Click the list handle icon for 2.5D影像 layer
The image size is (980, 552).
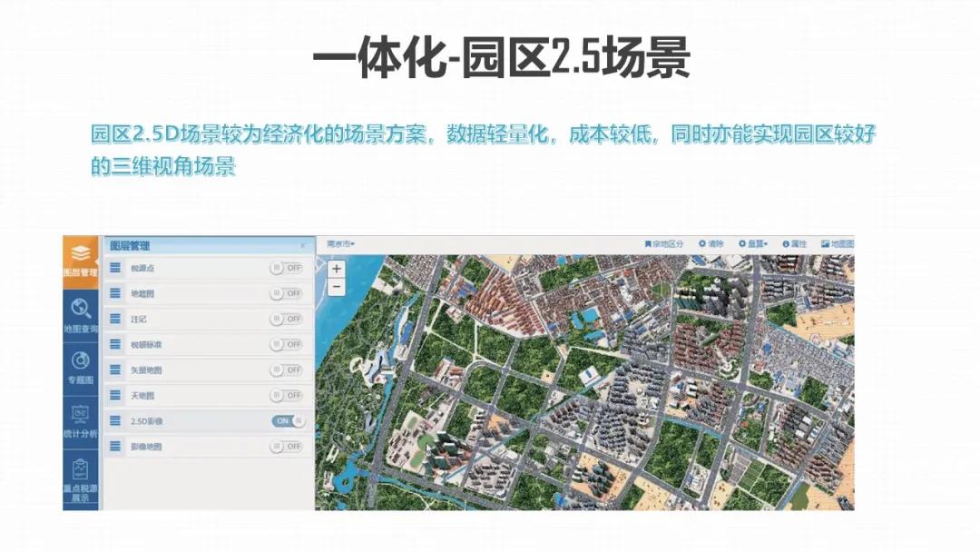tap(115, 420)
